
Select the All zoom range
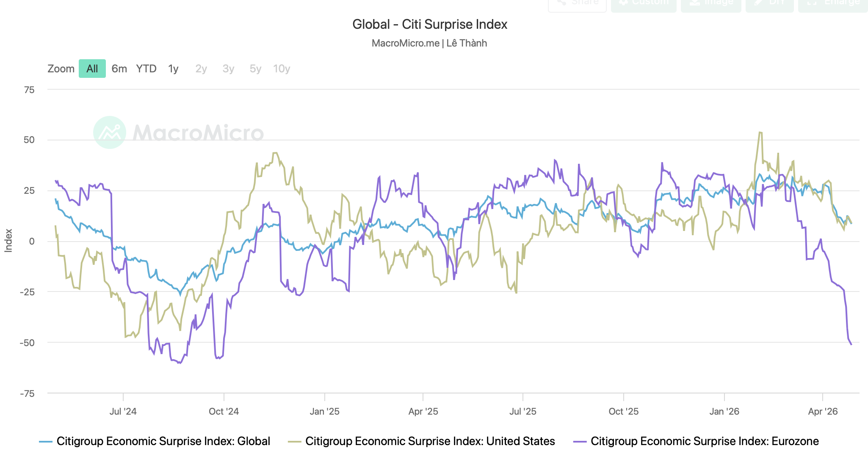pos(92,69)
